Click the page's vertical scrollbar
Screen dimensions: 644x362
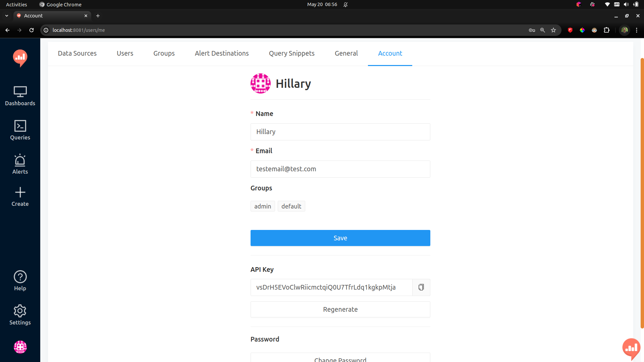coord(642,193)
